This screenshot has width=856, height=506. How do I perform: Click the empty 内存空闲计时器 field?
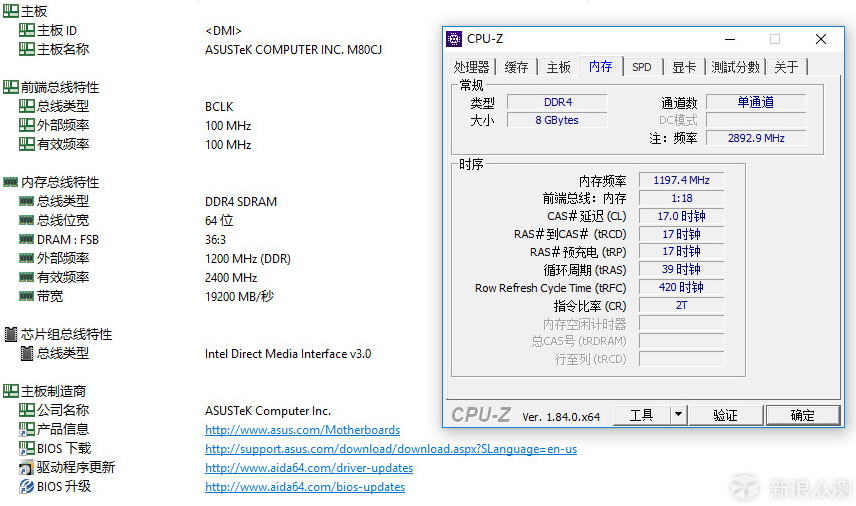681,323
